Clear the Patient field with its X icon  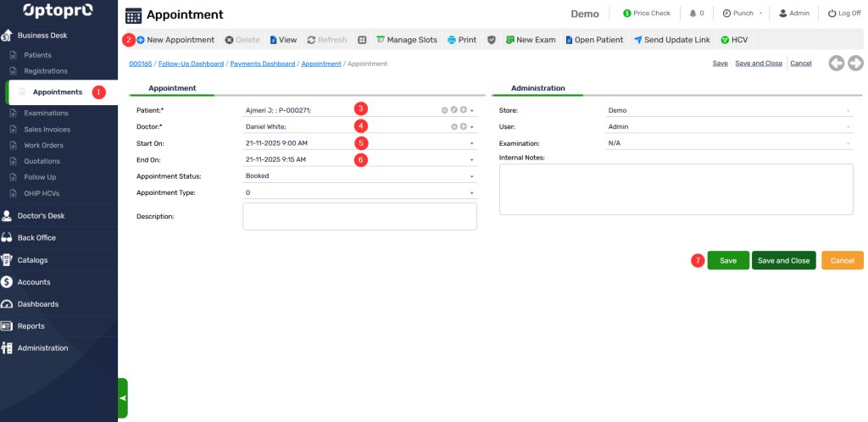click(444, 110)
